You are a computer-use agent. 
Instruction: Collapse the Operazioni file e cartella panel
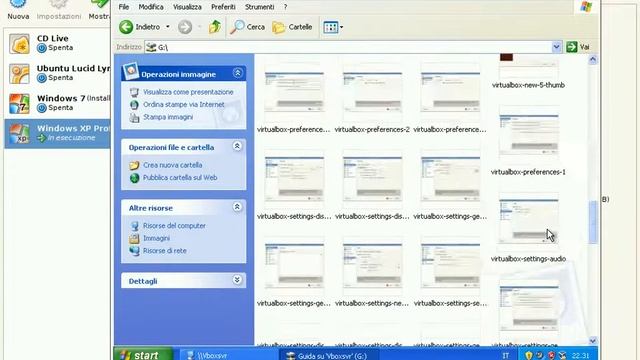[x=237, y=146]
